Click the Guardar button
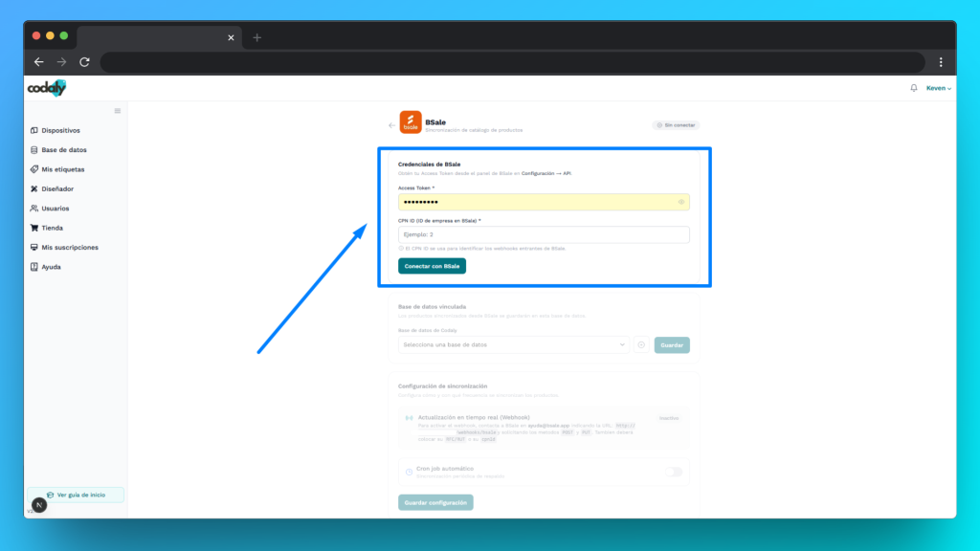Screen dimensions: 980x551 coord(672,344)
